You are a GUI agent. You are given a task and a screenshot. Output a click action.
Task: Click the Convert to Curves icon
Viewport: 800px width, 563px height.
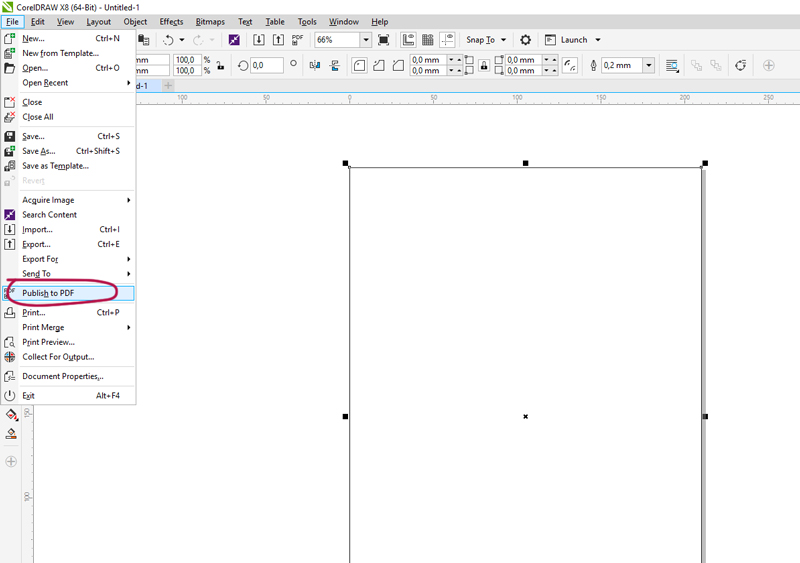(x=741, y=65)
